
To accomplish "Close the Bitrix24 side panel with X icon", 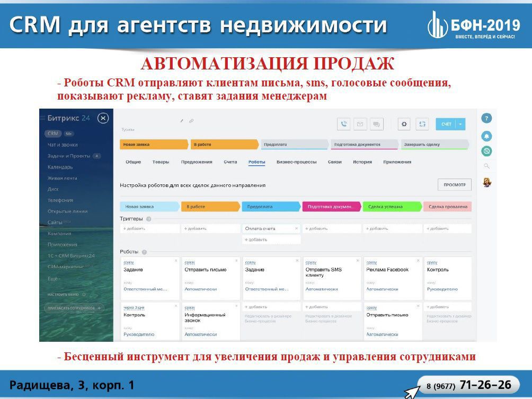I will point(103,118).
